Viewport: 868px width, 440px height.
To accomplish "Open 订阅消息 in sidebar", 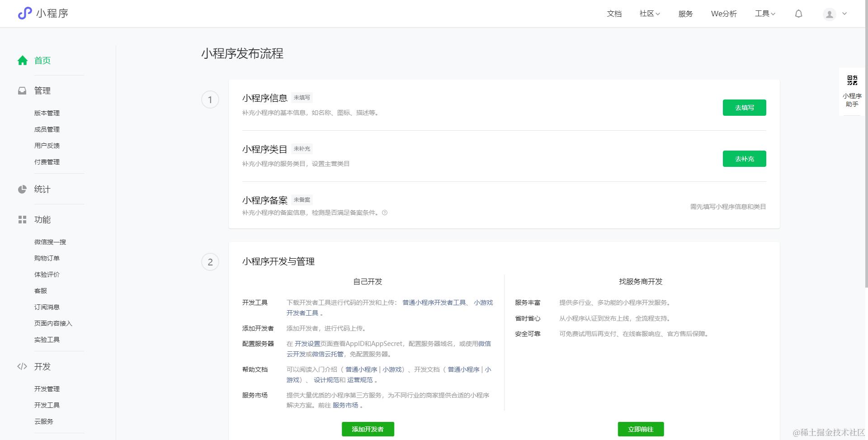I will [47, 307].
